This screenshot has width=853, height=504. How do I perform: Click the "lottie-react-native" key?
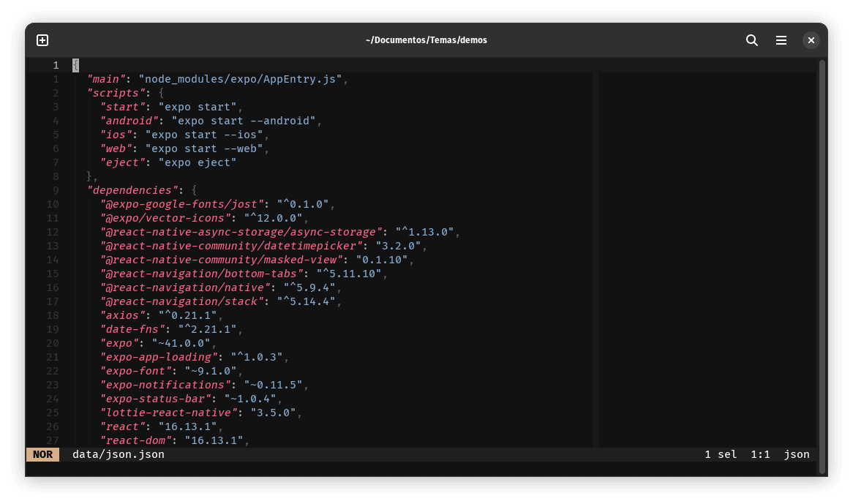click(168, 413)
